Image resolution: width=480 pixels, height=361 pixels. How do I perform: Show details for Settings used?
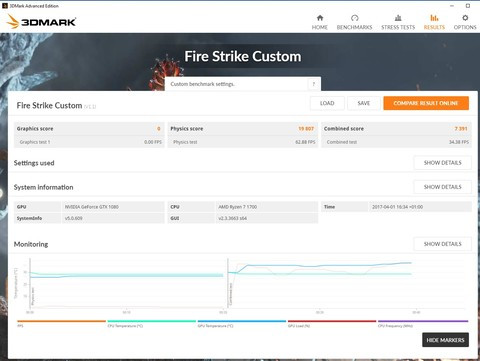pos(442,163)
